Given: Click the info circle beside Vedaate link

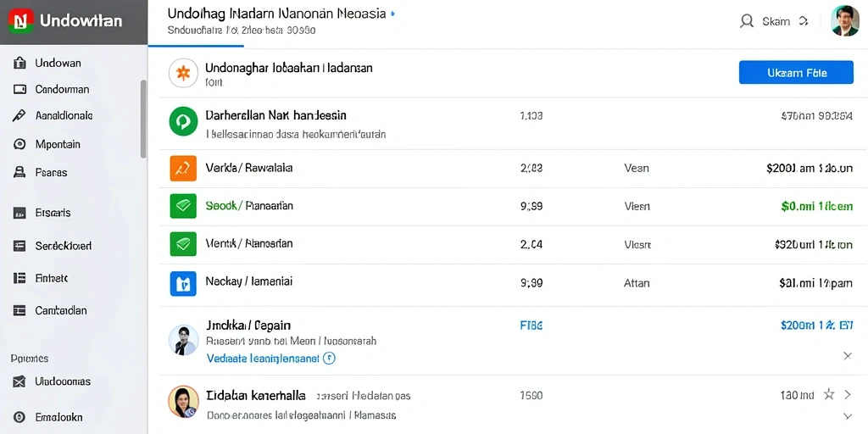Looking at the screenshot, I should click(329, 359).
